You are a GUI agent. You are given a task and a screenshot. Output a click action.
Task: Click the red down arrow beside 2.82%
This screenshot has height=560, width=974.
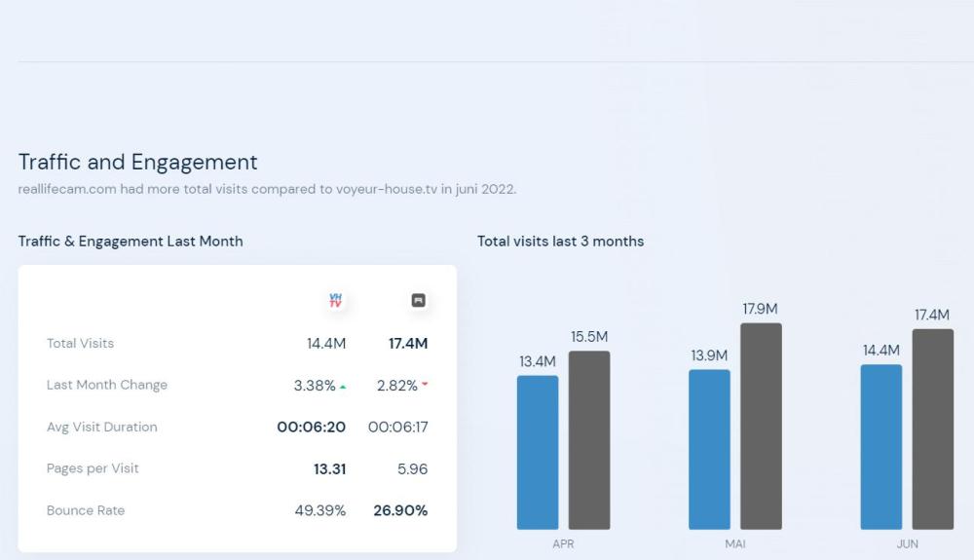[x=425, y=386]
